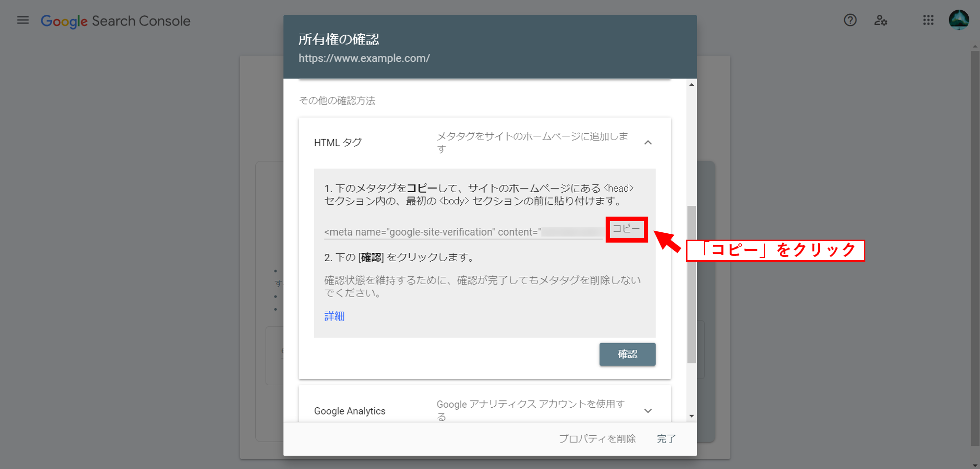
Task: Open the Google apps grid
Action: click(x=928, y=20)
